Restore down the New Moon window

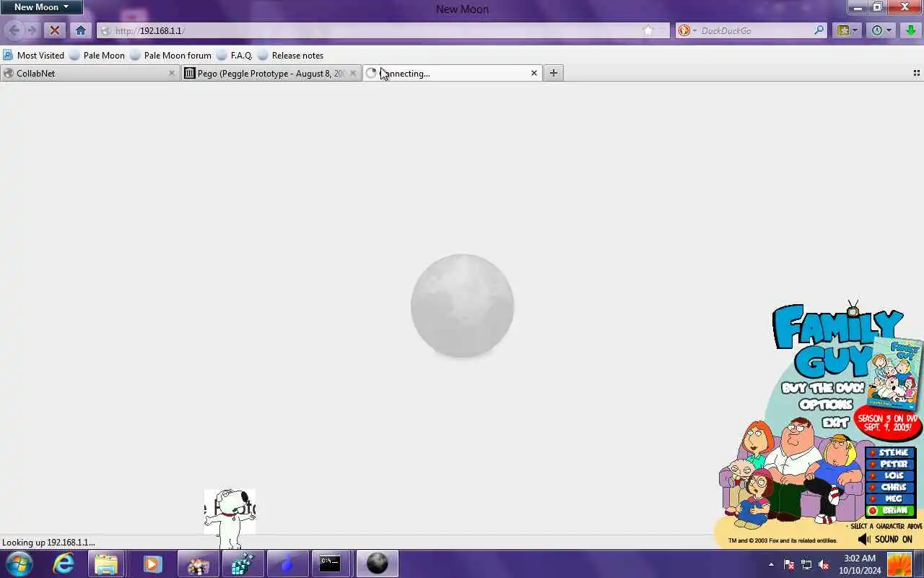877,7
